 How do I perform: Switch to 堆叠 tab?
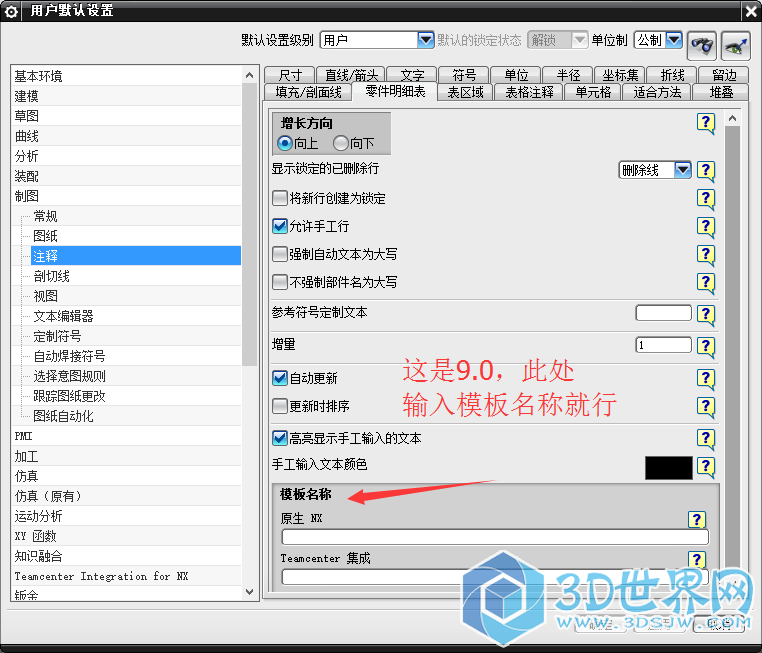(721, 92)
